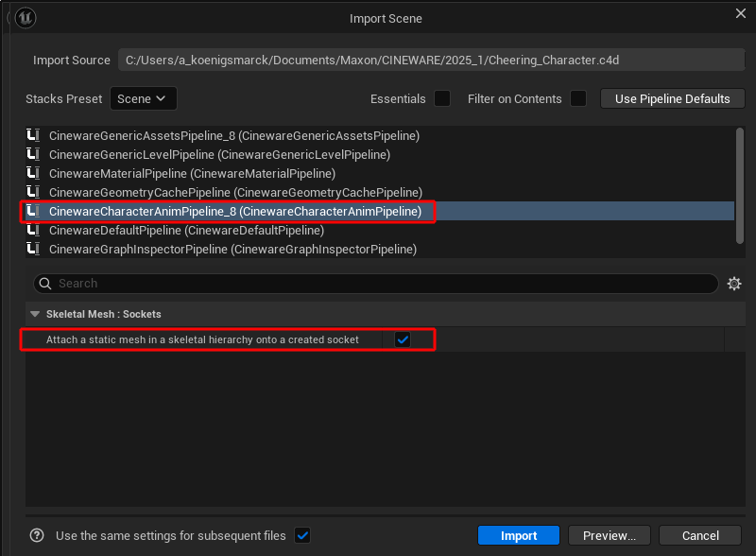Enable the Essentials checkbox
The width and height of the screenshot is (756, 556).
(442, 98)
